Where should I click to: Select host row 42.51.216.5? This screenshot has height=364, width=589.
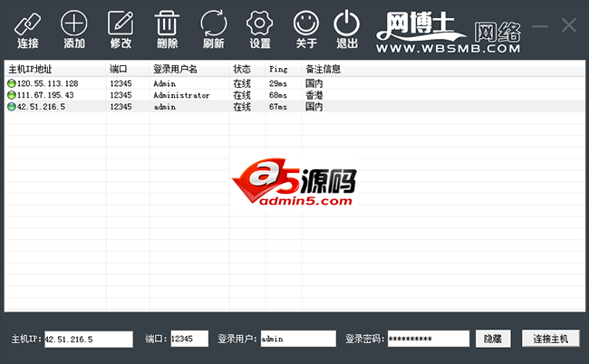pyautogui.click(x=294, y=107)
